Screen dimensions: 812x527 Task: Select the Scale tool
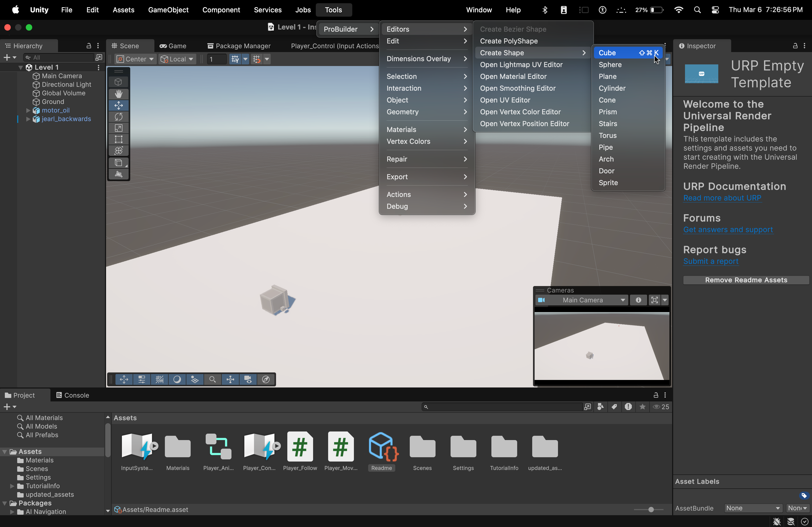click(118, 128)
